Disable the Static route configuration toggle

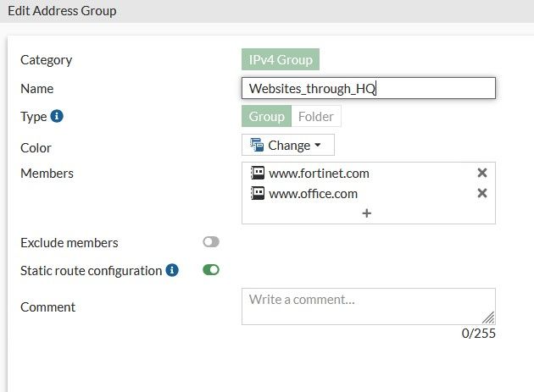point(211,270)
